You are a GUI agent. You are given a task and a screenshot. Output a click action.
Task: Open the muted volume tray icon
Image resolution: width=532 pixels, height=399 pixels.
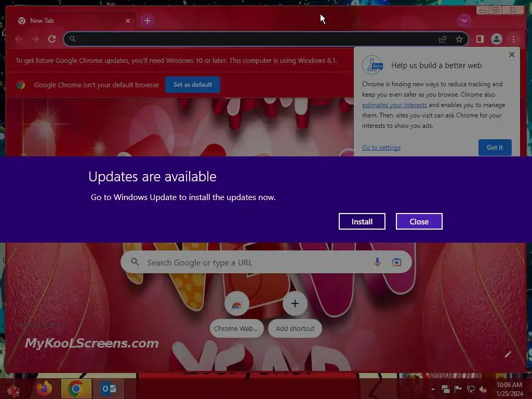pos(483,389)
